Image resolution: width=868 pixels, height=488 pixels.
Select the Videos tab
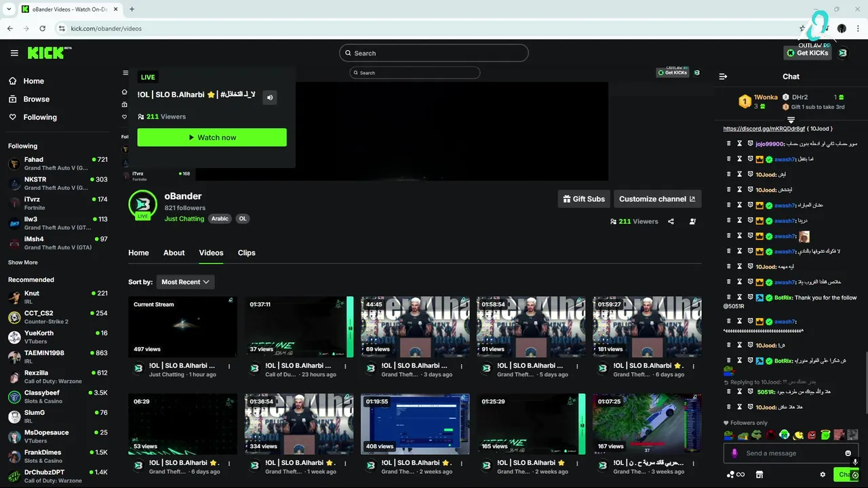[211, 253]
